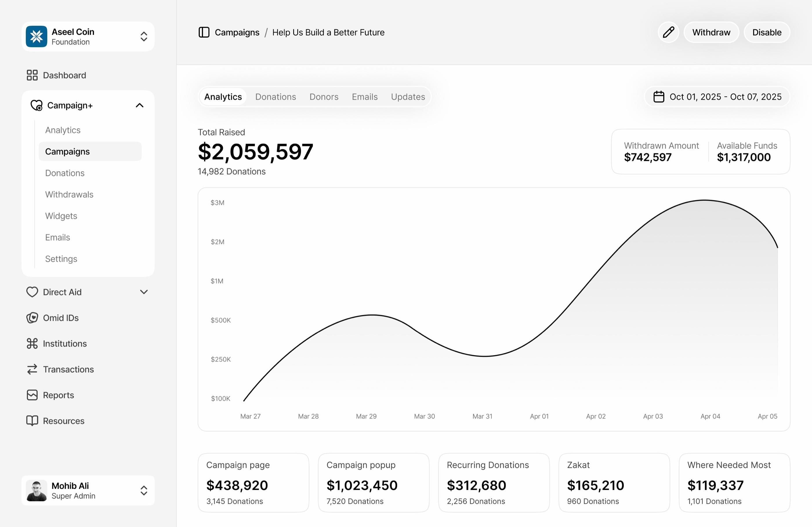Open Mohib Ali user menu chevron
The width and height of the screenshot is (812, 527).
pyautogui.click(x=144, y=490)
